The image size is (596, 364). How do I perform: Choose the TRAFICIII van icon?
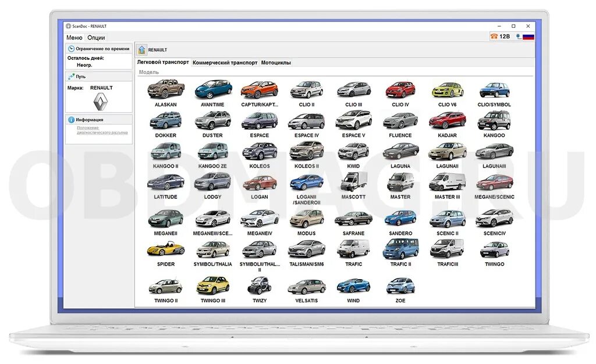pos(448,249)
